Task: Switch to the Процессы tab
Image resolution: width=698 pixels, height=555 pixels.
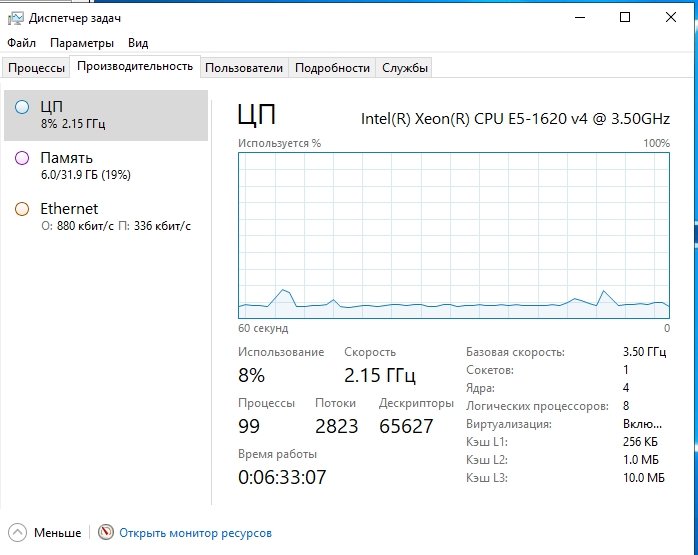Action: (36, 68)
